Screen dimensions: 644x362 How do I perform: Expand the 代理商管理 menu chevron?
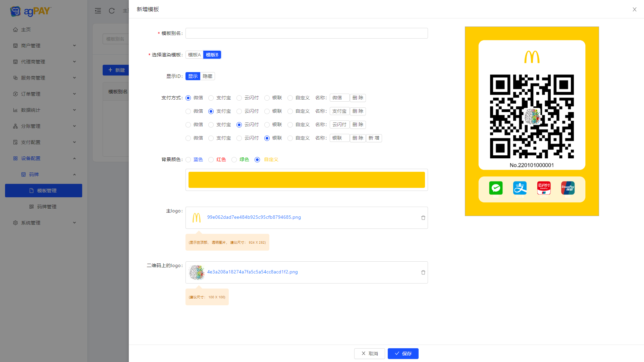74,62
